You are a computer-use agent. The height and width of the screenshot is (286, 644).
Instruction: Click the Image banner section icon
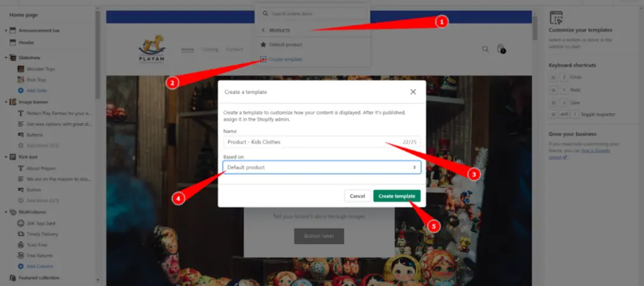[x=12, y=102]
